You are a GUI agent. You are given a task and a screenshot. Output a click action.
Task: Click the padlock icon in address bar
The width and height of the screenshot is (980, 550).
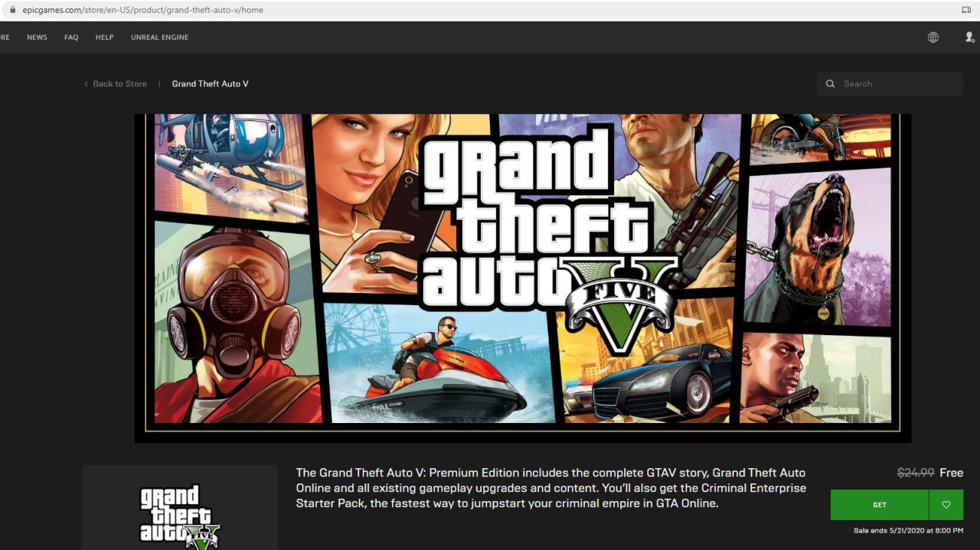pos(12,11)
